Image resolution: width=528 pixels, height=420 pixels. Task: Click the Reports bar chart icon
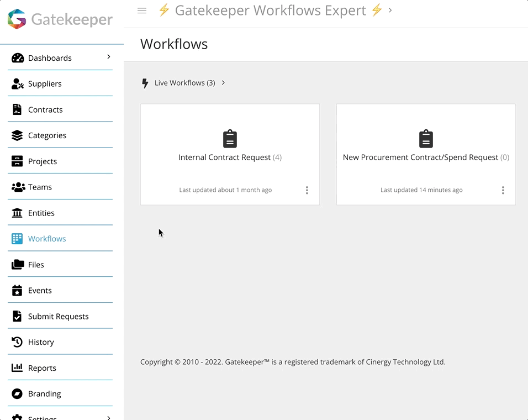tap(17, 368)
